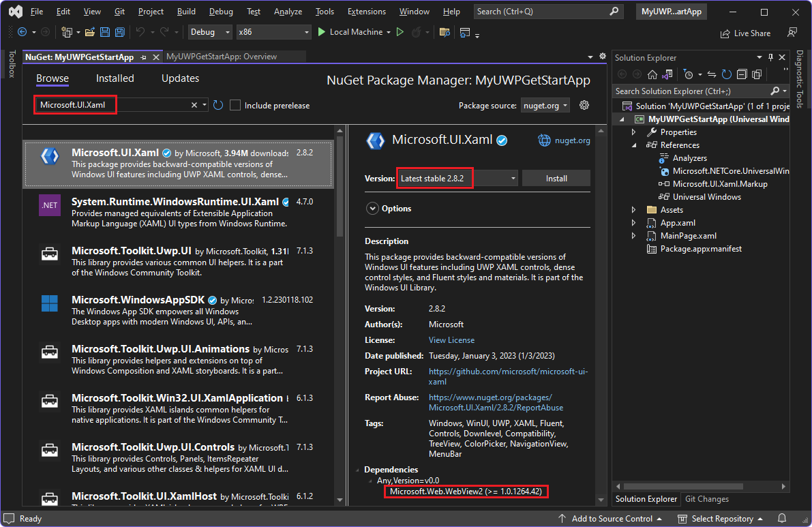Click the Save All icon
The height and width of the screenshot is (527, 812).
[x=118, y=32]
